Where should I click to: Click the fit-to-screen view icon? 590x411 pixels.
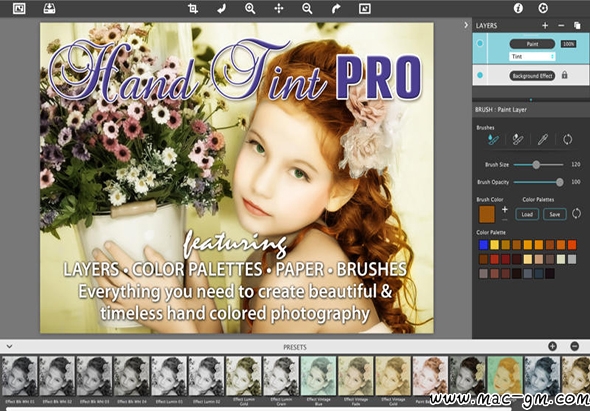pos(365,8)
